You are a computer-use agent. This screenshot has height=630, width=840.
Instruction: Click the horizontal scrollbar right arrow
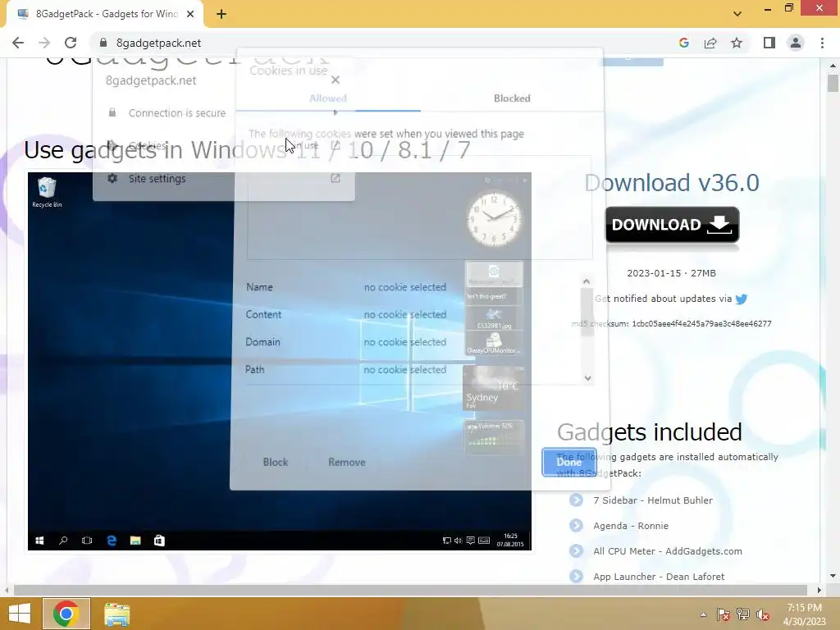click(819, 590)
